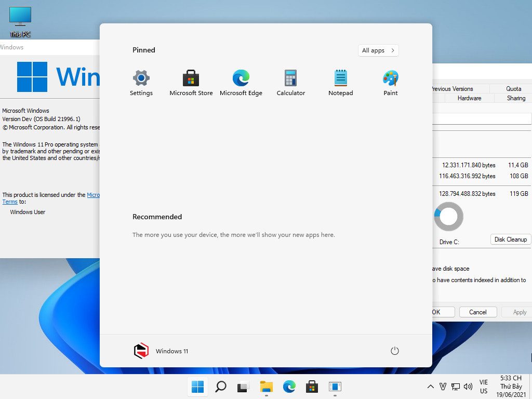The width and height of the screenshot is (532, 399).
Task: Click '116.463.316.992 bytes' free space value
Action: point(467,176)
